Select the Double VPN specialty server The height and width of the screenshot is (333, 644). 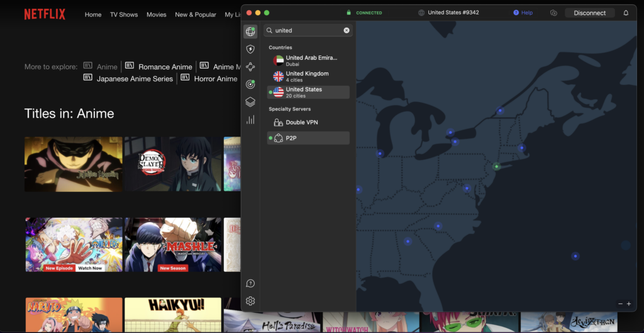308,123
